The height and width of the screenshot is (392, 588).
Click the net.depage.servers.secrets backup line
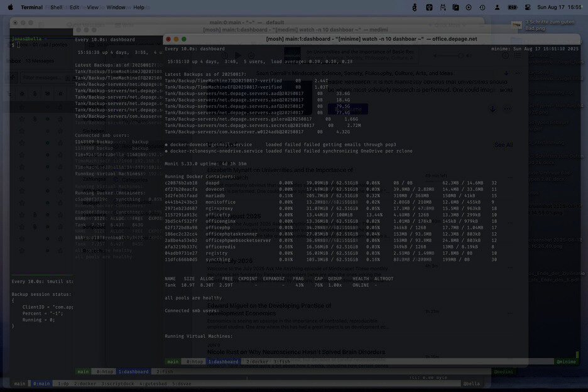pyautogui.click(x=263, y=125)
